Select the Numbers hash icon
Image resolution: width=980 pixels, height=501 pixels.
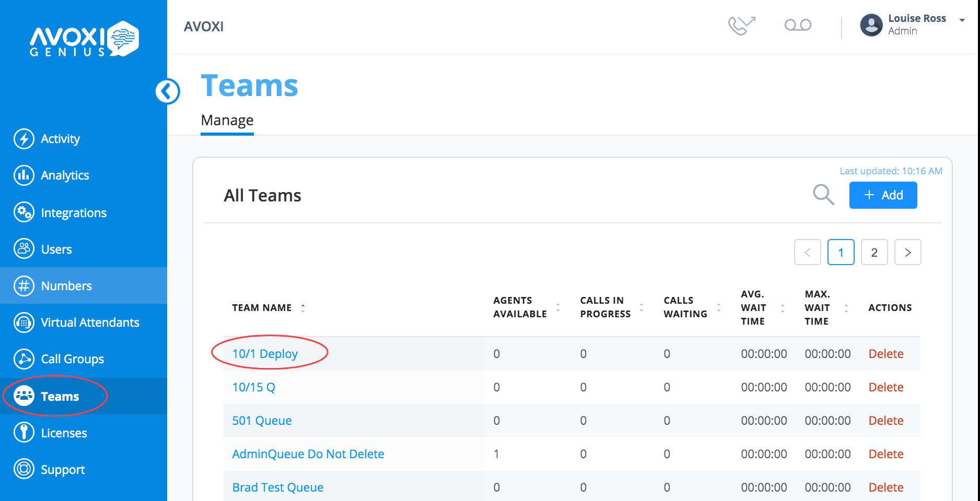click(x=24, y=285)
